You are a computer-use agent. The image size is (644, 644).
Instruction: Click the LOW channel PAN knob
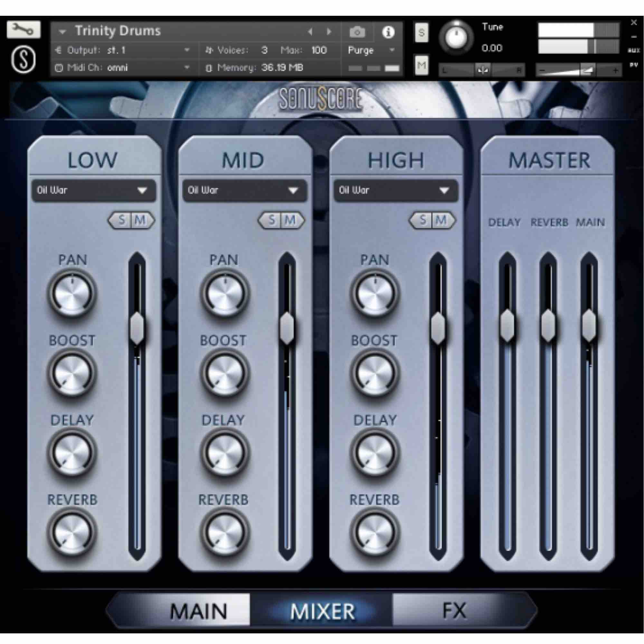pos(72,293)
